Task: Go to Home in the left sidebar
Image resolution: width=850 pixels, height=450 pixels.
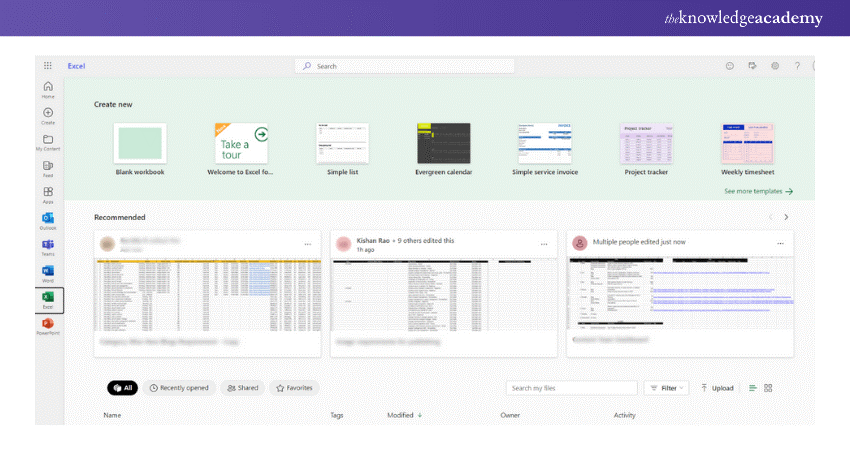Action: (48, 89)
